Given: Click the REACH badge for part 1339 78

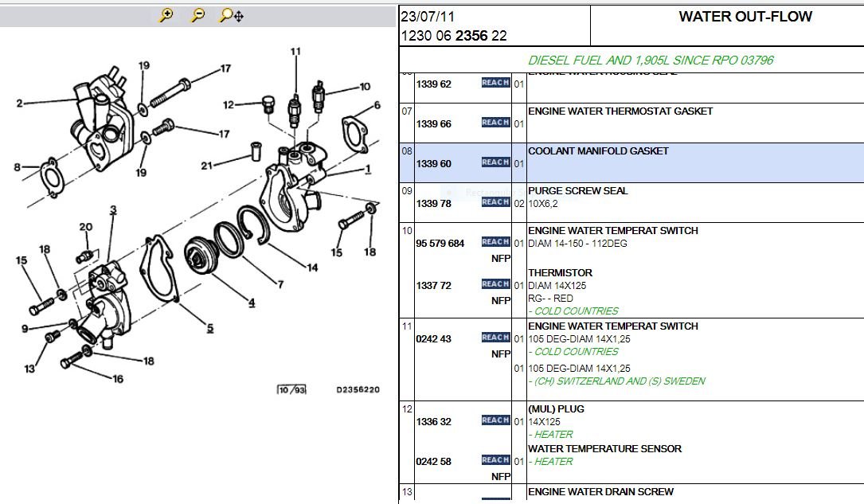Looking at the screenshot, I should tap(495, 202).
